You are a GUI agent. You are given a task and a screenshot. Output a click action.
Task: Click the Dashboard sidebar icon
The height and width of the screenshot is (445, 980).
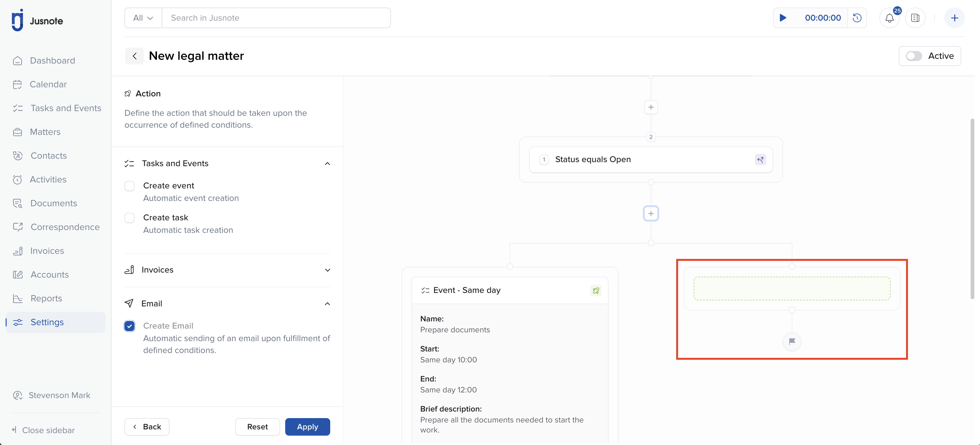(x=18, y=61)
